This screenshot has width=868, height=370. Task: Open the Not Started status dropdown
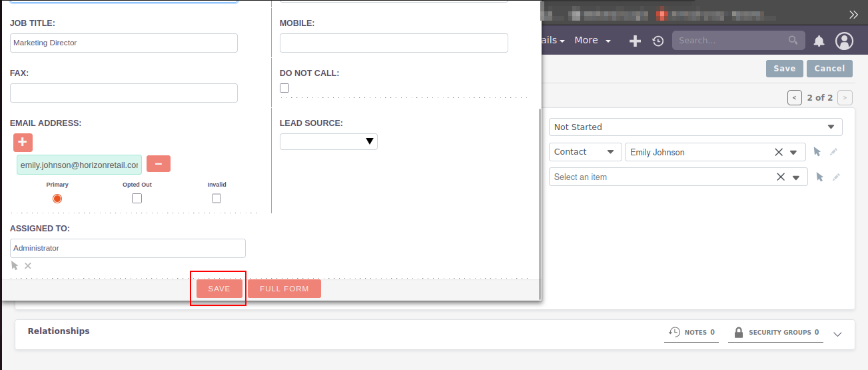pyautogui.click(x=695, y=127)
